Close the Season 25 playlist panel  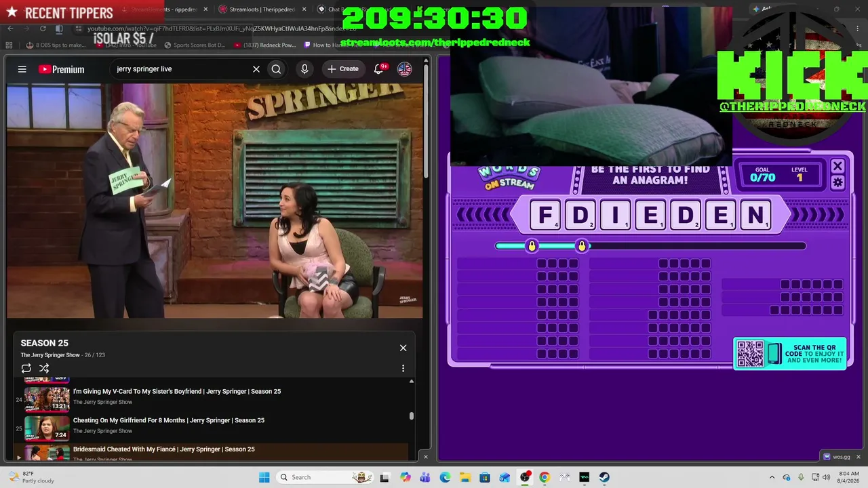[403, 348]
